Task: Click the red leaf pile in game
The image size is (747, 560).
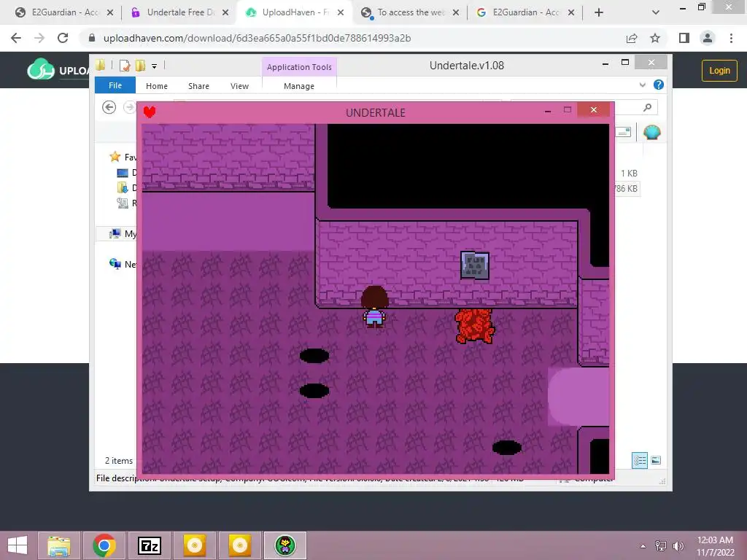Action: (x=474, y=326)
